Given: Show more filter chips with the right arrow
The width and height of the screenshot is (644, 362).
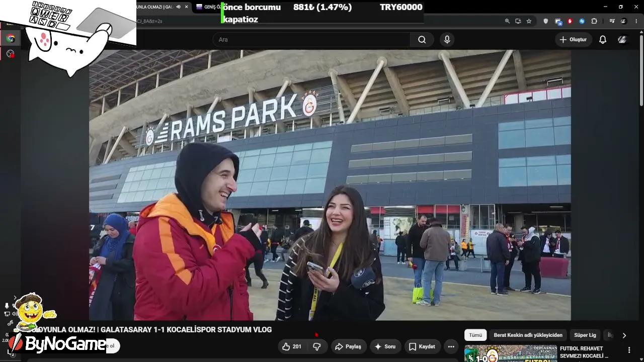Looking at the screenshot, I should pyautogui.click(x=624, y=335).
